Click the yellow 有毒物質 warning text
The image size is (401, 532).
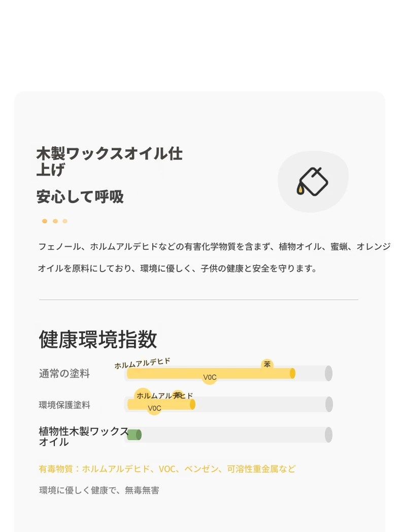pos(167,469)
